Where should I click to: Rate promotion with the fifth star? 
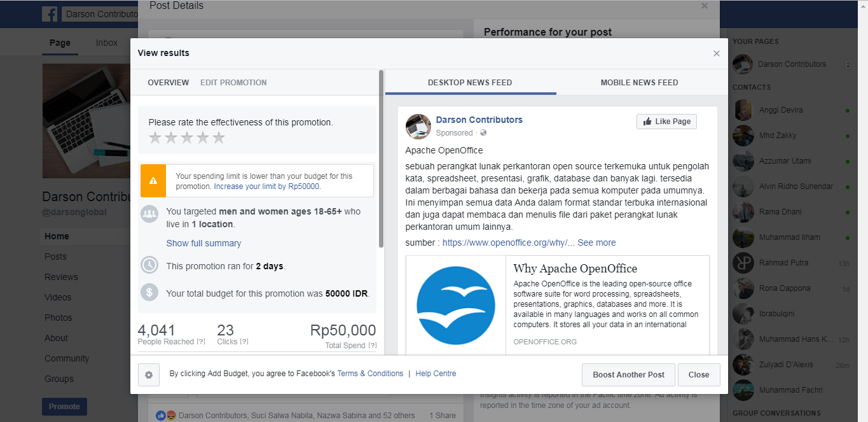(219, 137)
